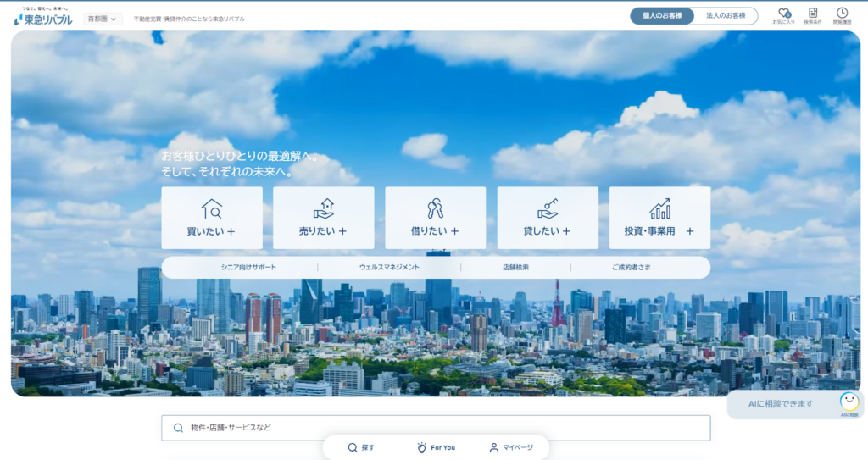Expand the 投資・事業用 card
Screen dimensions: 868x460
(x=659, y=218)
